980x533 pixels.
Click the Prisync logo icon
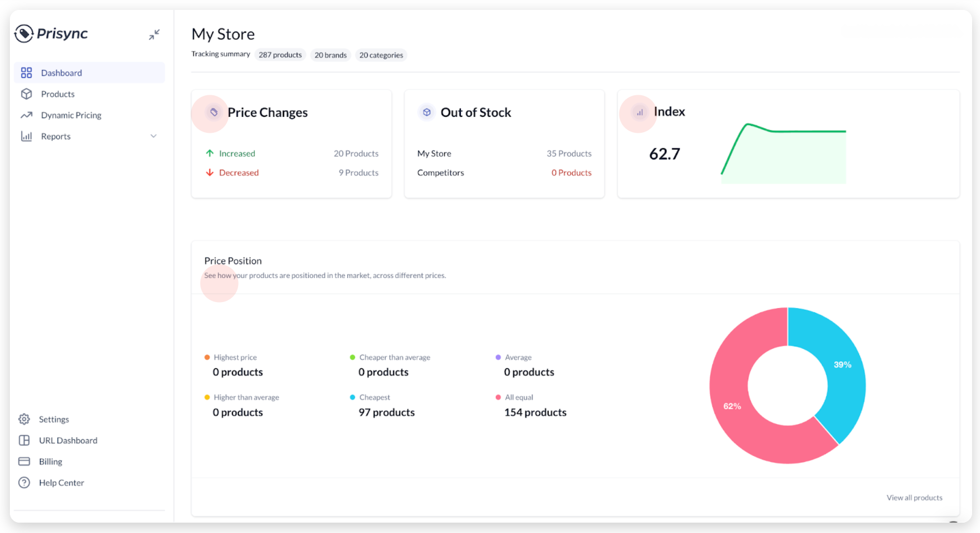(x=24, y=34)
